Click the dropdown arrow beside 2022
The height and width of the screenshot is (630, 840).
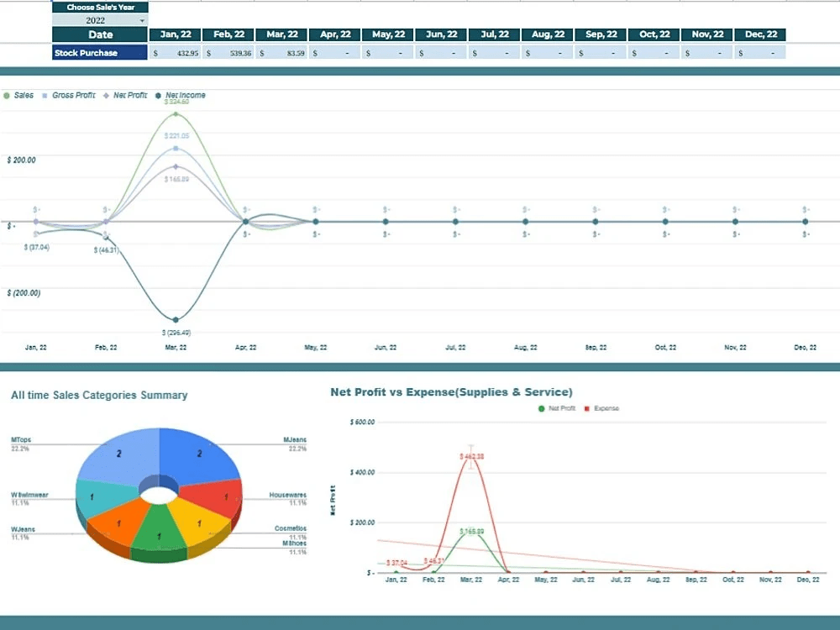(x=143, y=18)
